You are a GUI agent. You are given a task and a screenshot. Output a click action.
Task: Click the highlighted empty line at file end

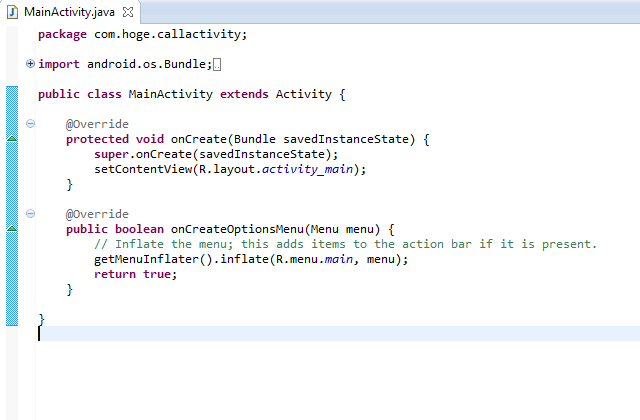[300, 334]
